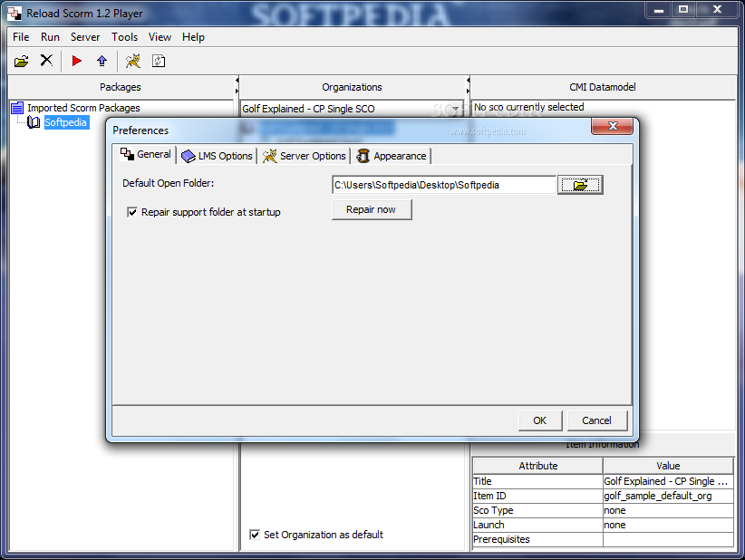Viewport: 745px width, 560px height.
Task: Switch to the LMS Options tab
Action: click(218, 156)
